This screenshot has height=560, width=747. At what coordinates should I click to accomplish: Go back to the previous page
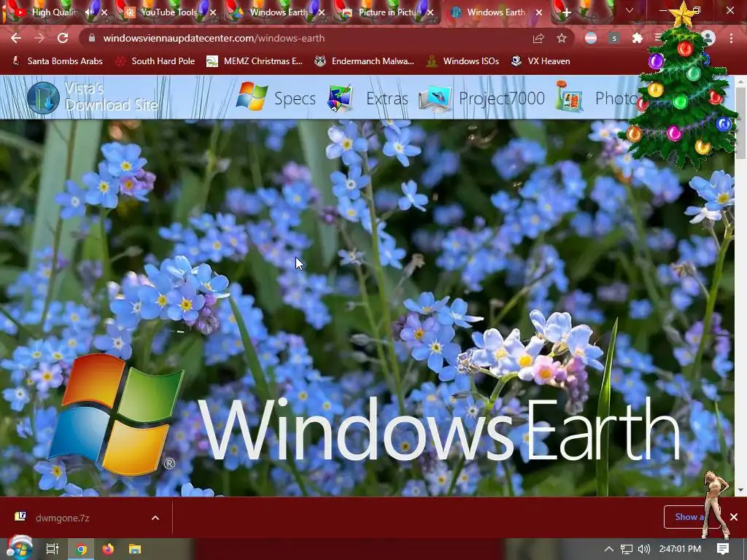(16, 38)
